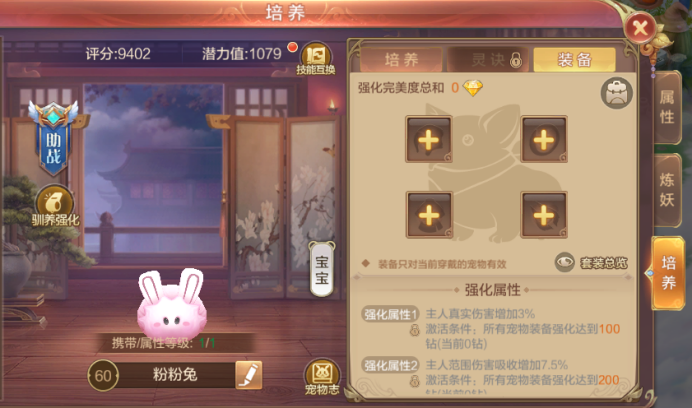Add equipment to bottom-left plus slot
Viewport: 692px width, 408px height.
click(429, 215)
